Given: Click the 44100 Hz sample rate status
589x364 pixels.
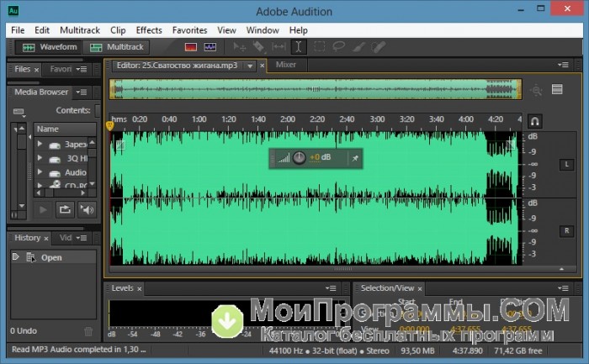Looking at the screenshot, I should (x=329, y=351).
